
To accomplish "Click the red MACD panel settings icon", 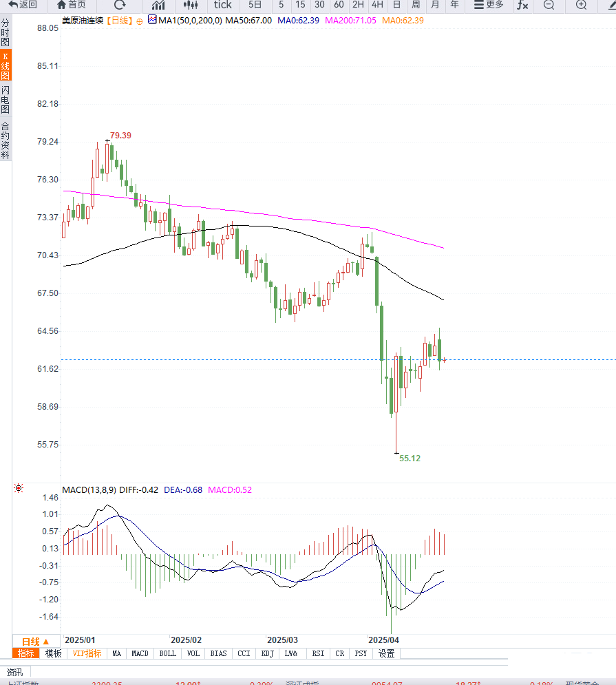I will point(19,488).
